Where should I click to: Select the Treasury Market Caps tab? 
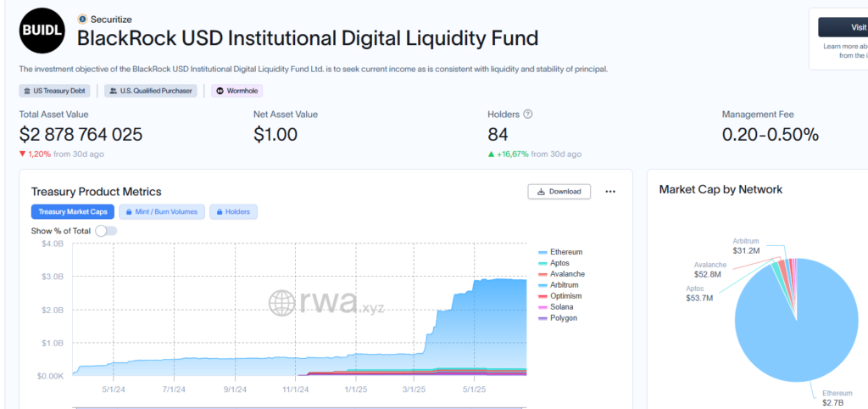(72, 212)
